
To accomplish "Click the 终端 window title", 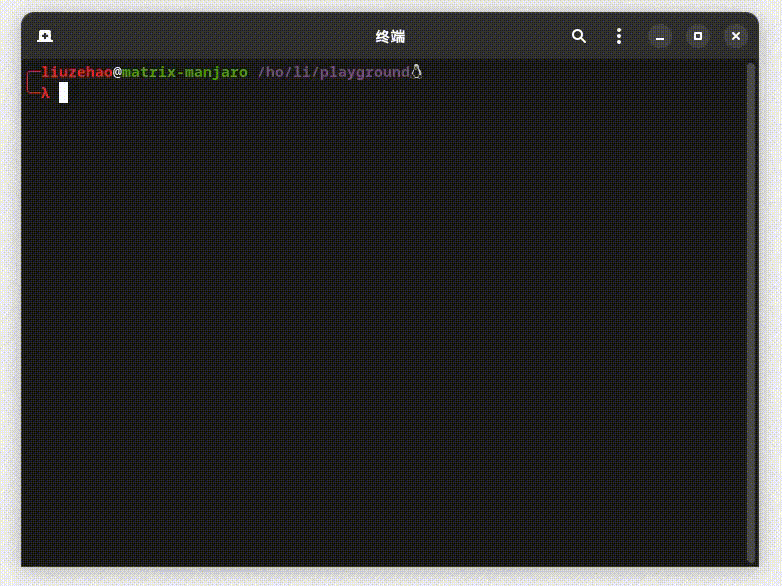I will click(x=390, y=36).
